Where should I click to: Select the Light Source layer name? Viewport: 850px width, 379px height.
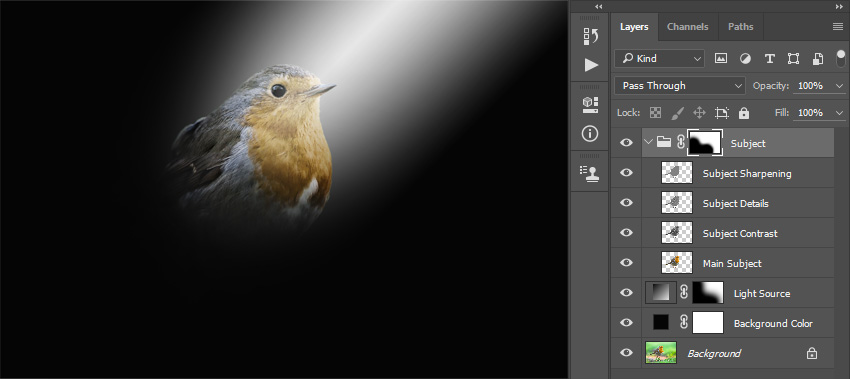point(762,293)
